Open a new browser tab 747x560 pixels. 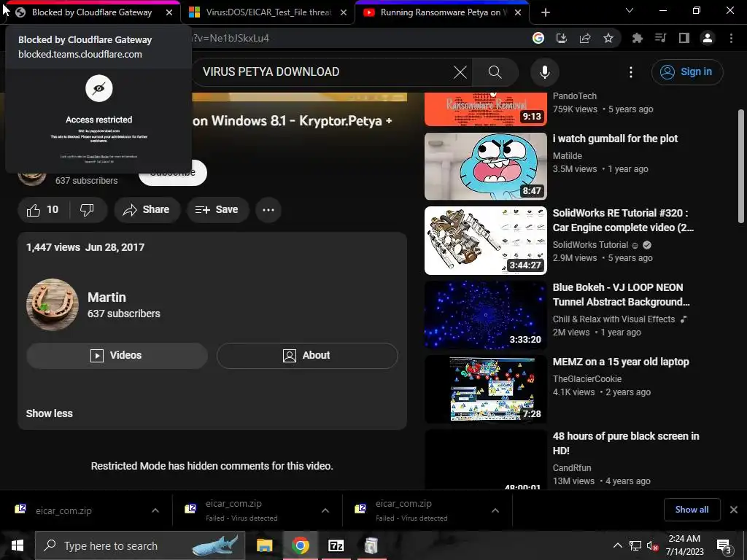tap(546, 12)
